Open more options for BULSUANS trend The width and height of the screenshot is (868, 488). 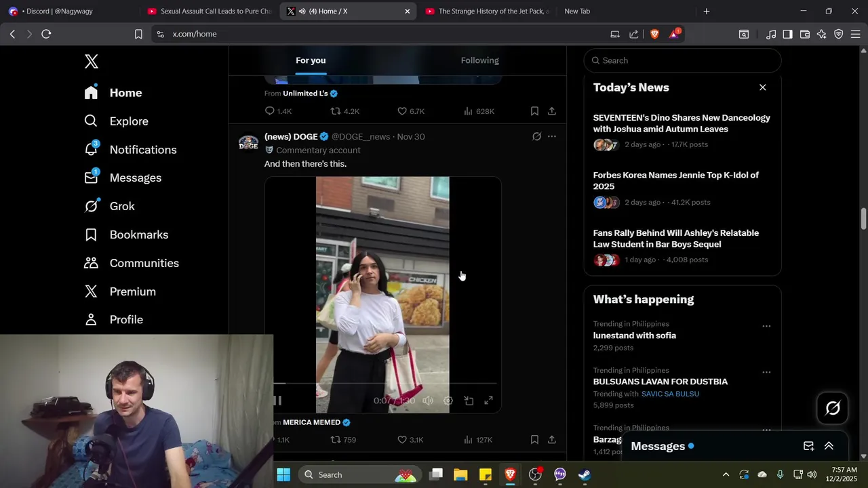[x=766, y=372]
